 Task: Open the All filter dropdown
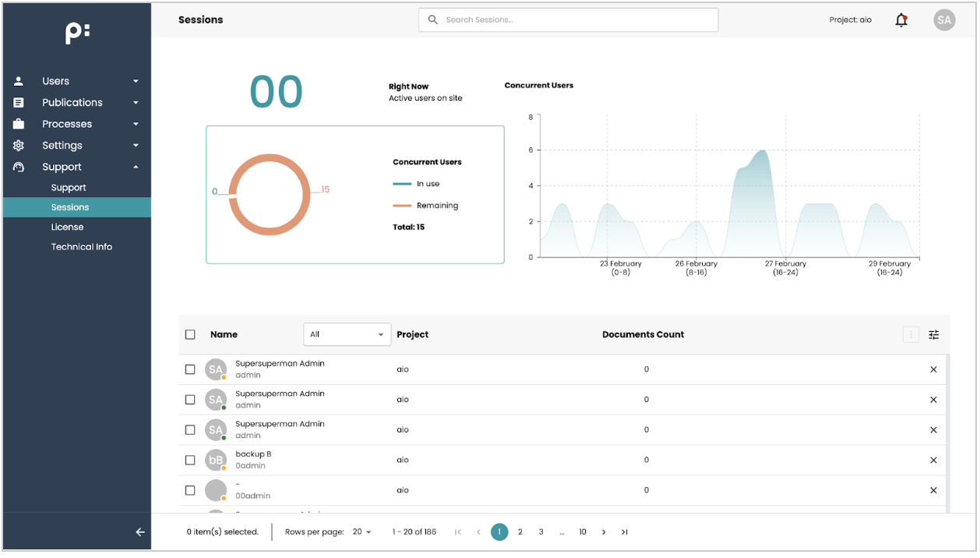(x=347, y=334)
